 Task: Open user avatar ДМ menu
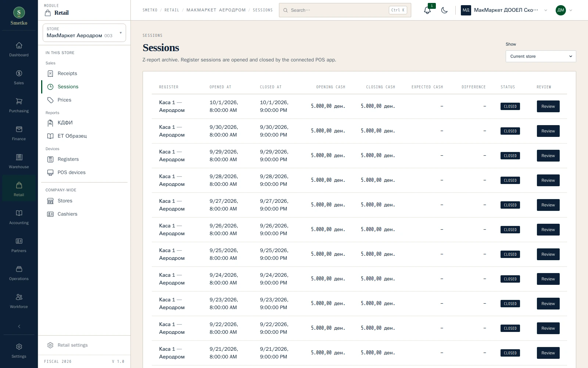[x=564, y=10]
